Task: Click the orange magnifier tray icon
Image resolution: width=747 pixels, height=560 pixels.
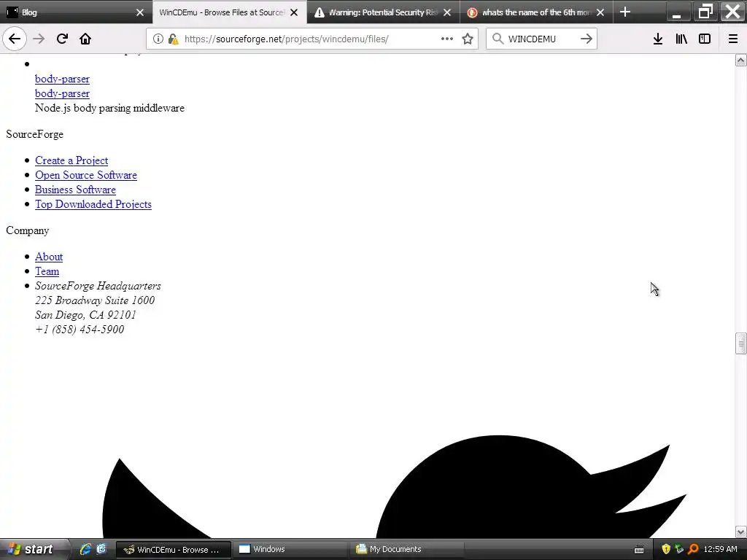Action: point(693,549)
